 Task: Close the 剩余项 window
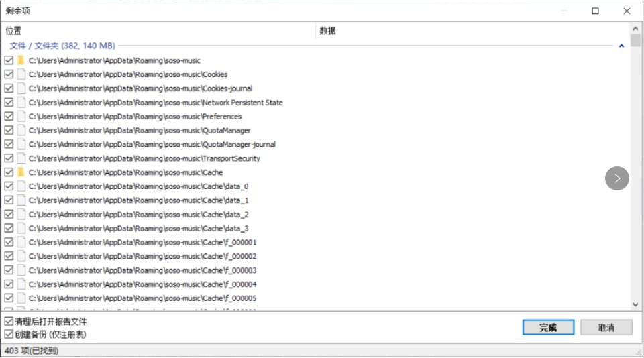coord(627,11)
